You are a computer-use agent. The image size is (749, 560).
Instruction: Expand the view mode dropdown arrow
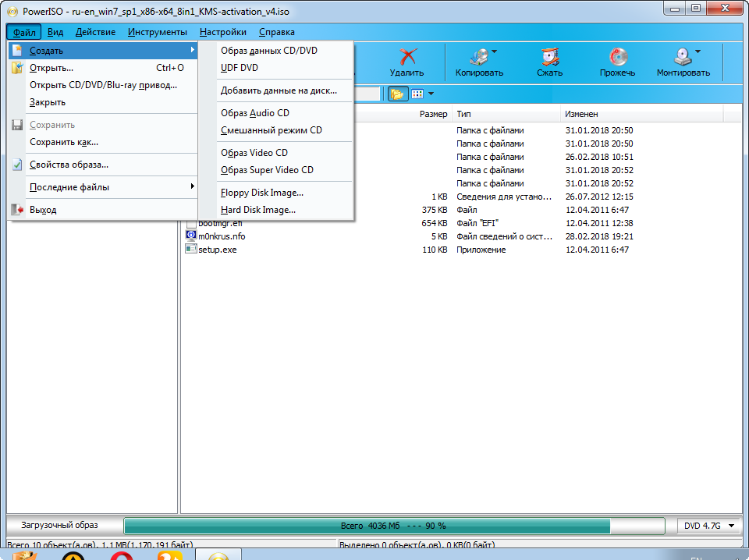[x=431, y=94]
